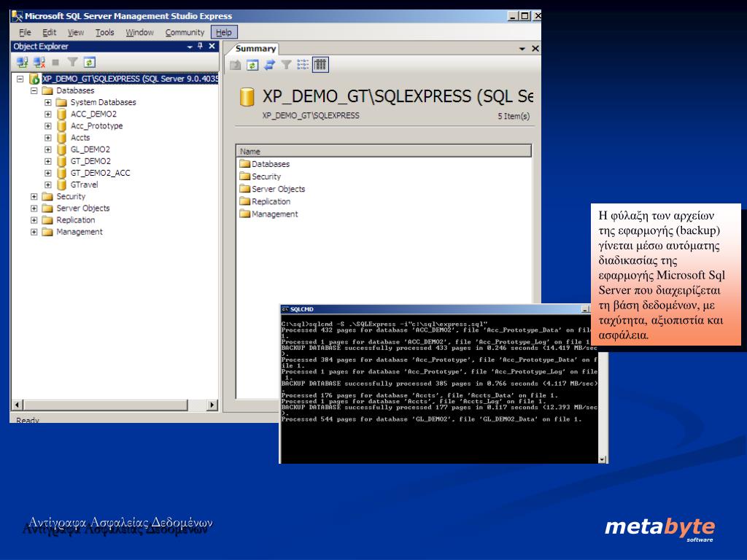The image size is (747, 560).
Task: Click the Databases folder icon in the tree
Action: (x=47, y=90)
